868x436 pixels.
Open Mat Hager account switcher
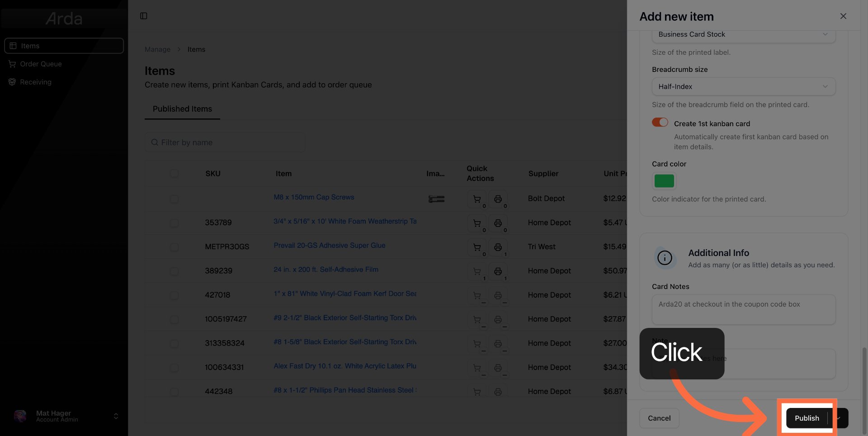[x=116, y=416]
